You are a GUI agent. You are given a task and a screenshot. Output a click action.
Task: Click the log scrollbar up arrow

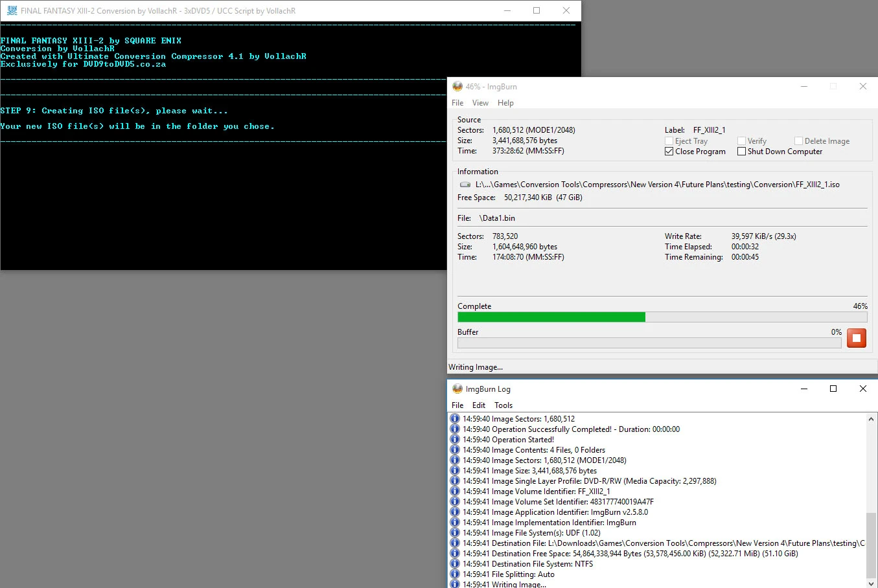tap(872, 419)
